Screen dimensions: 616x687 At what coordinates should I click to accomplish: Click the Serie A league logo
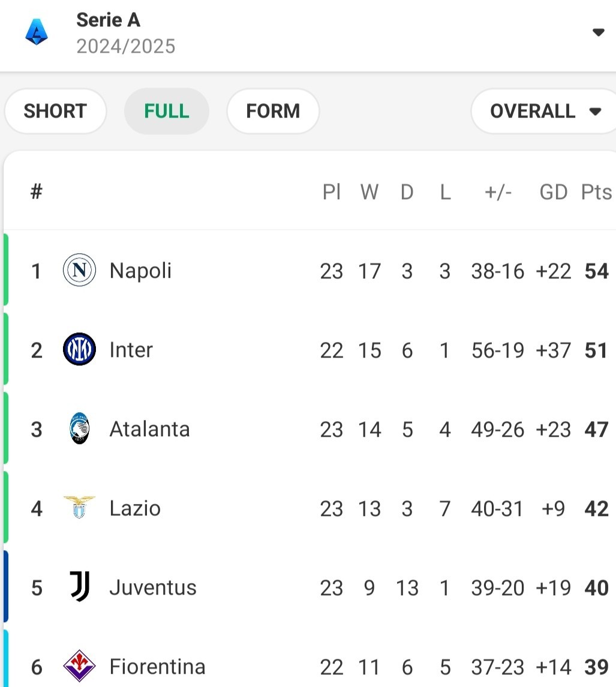[37, 32]
